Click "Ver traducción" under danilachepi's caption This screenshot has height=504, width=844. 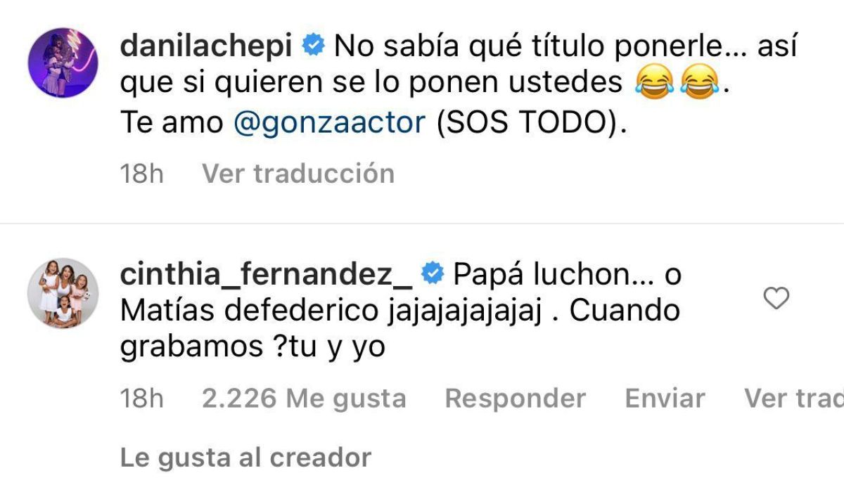(x=298, y=173)
